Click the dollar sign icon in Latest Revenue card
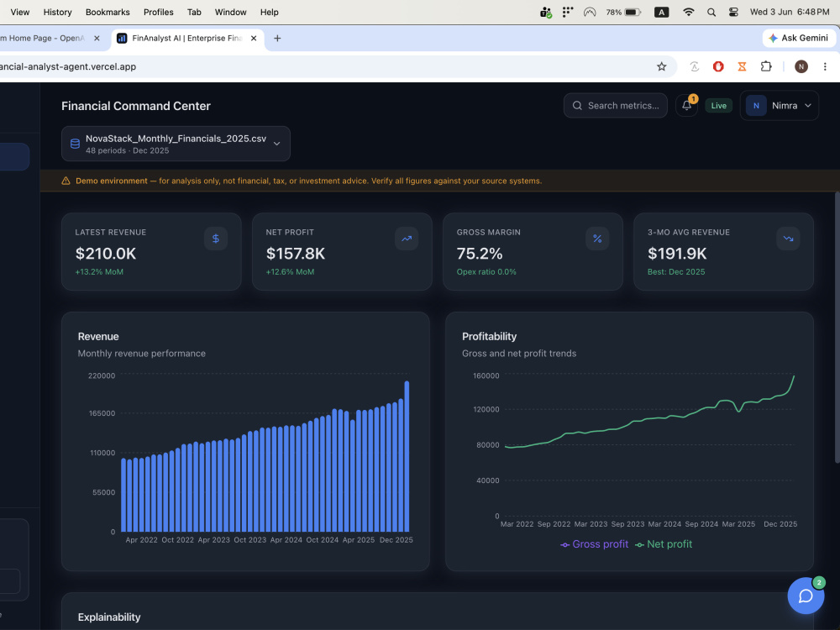The width and height of the screenshot is (840, 630). (x=216, y=239)
